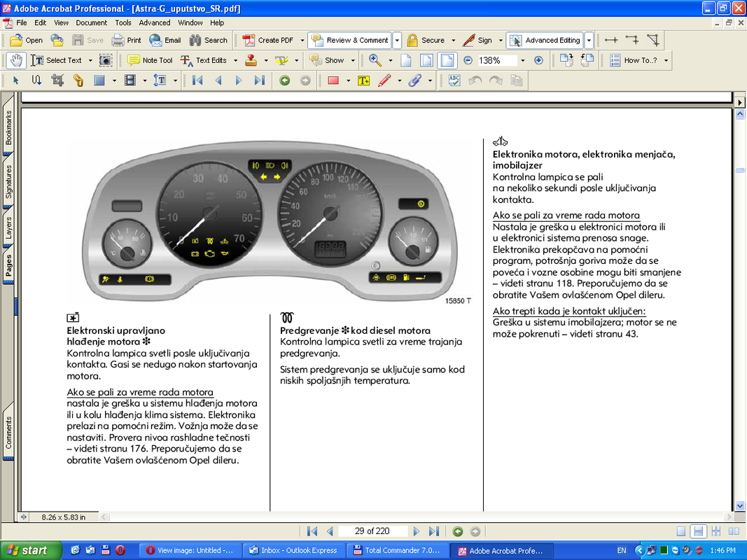Activate the Snapshot tool camera icon

(x=105, y=60)
